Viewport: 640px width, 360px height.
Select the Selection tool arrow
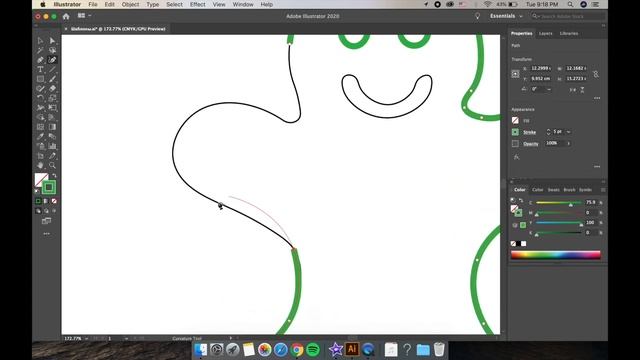tap(40, 41)
